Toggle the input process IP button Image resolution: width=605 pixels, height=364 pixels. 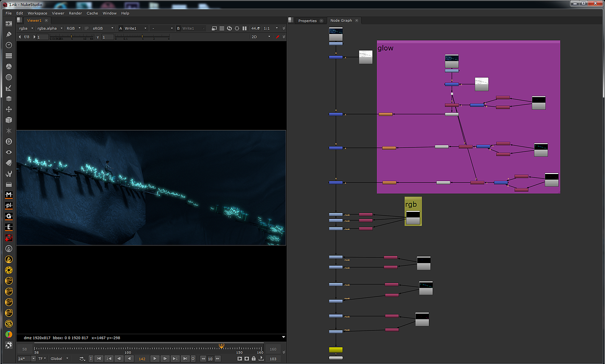coord(86,28)
